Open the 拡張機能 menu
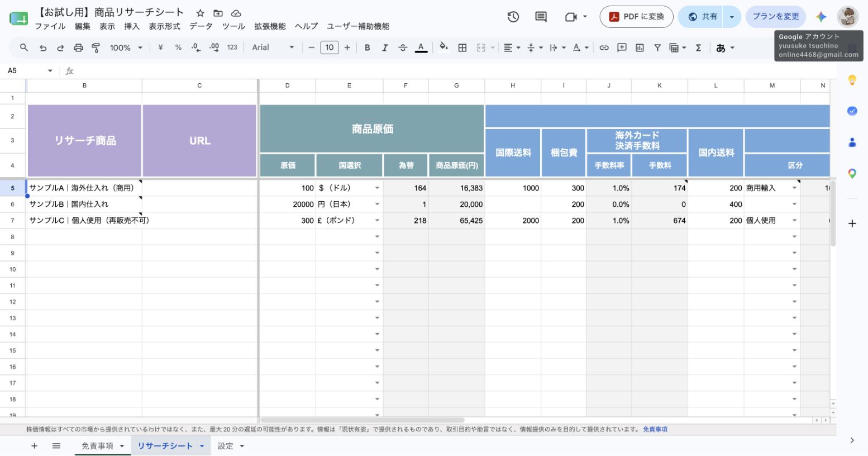This screenshot has width=868, height=456. click(x=270, y=26)
